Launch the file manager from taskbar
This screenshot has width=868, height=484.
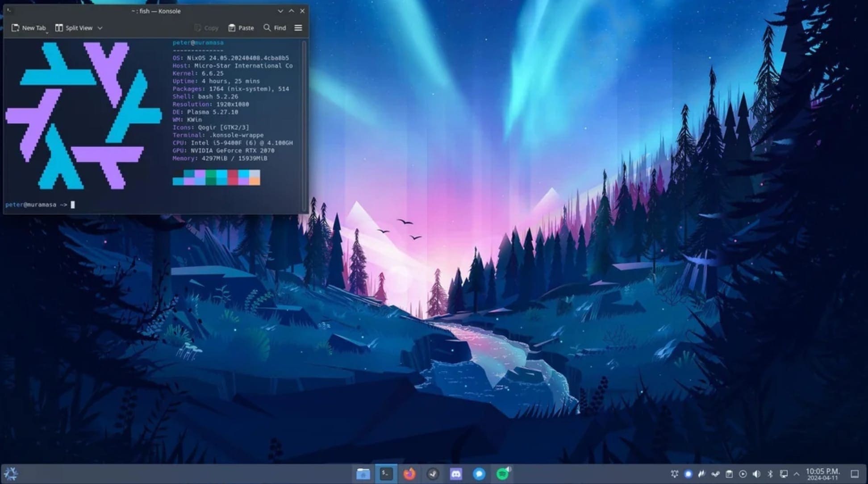(x=363, y=474)
